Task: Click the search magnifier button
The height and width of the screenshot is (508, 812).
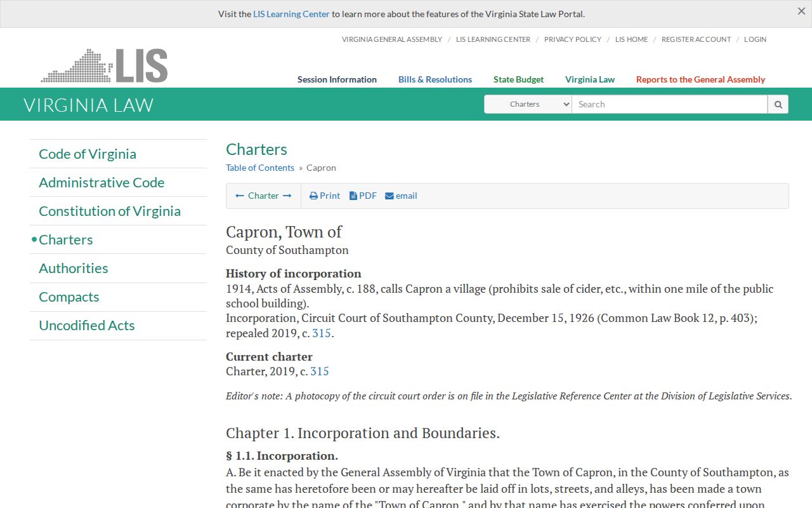Action: pos(778,104)
